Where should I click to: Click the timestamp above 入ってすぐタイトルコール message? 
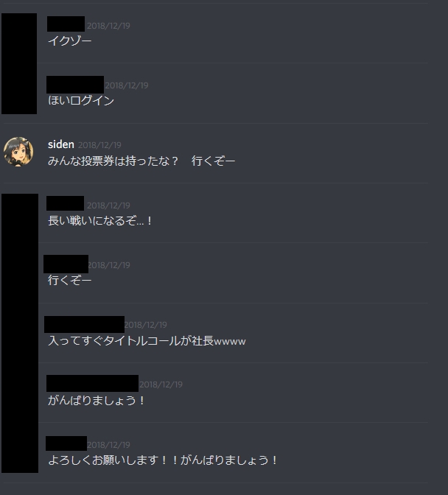[x=145, y=325]
